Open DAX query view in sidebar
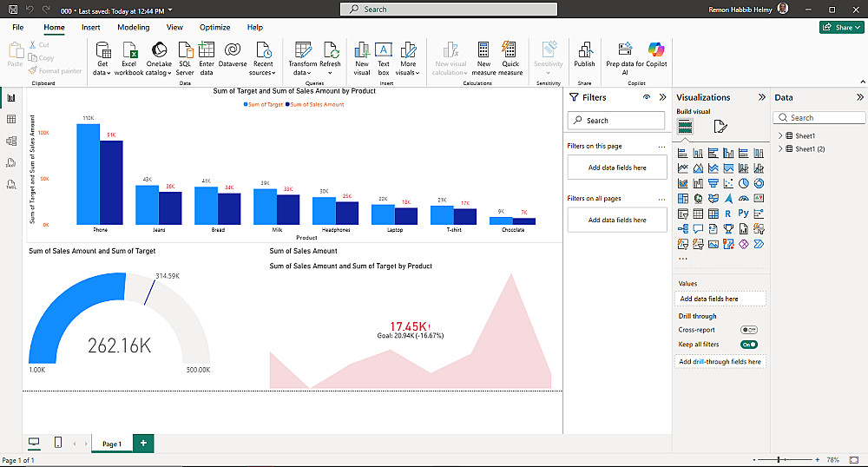This screenshot has height=467, width=868. coord(11,162)
